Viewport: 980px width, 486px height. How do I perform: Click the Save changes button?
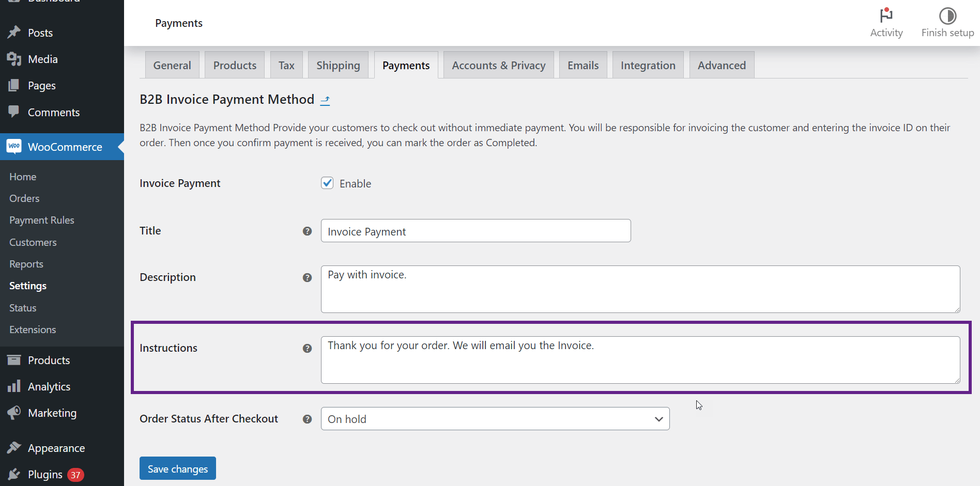point(177,468)
